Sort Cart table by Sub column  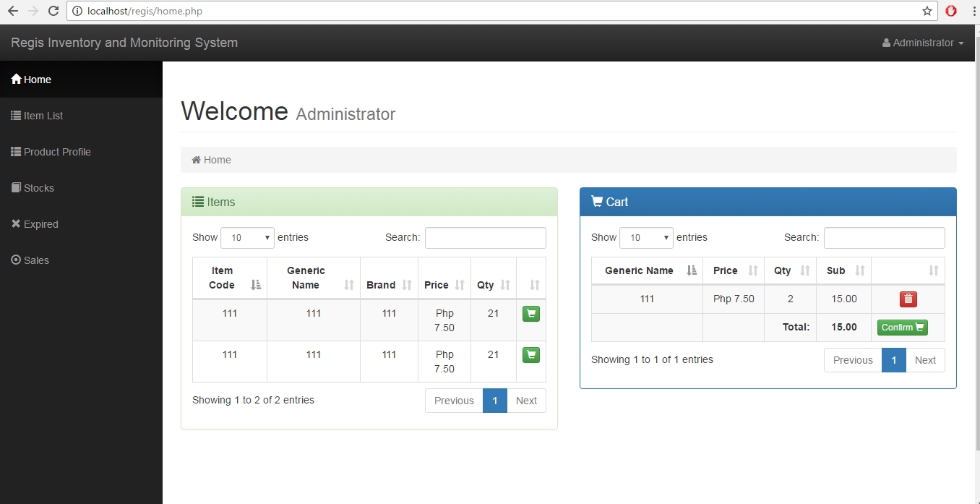844,270
